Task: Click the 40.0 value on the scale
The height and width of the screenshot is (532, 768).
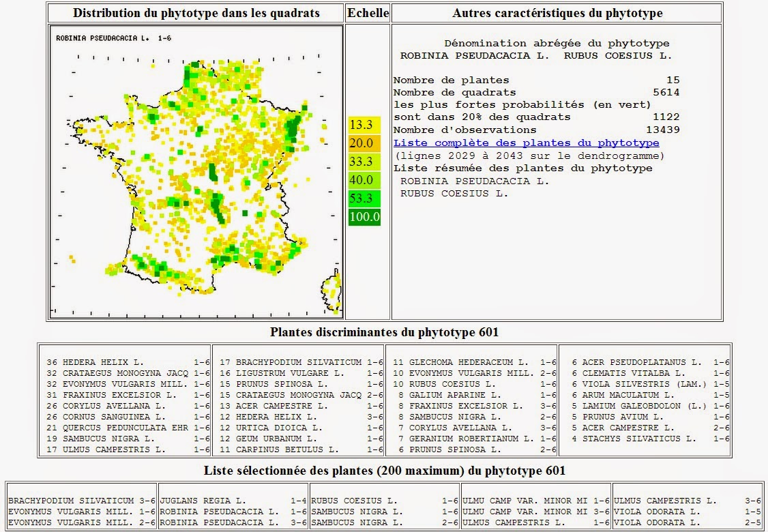Action: [x=360, y=181]
